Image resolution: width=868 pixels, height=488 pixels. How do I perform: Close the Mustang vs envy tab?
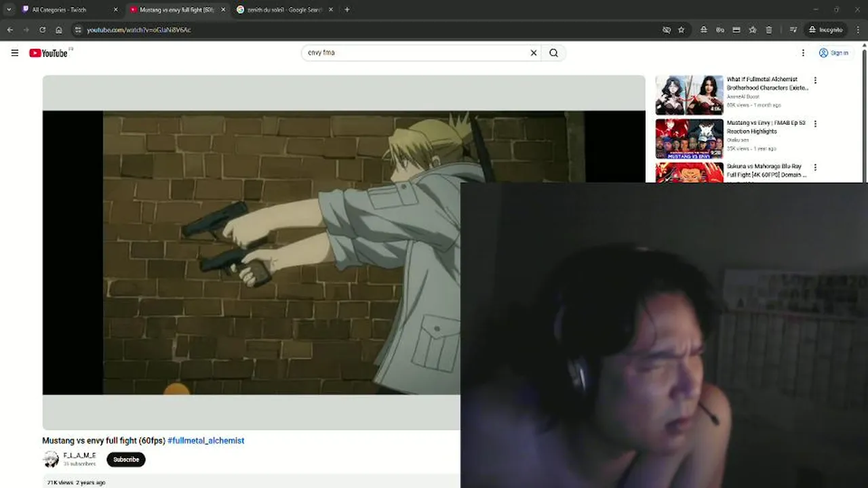223,9
